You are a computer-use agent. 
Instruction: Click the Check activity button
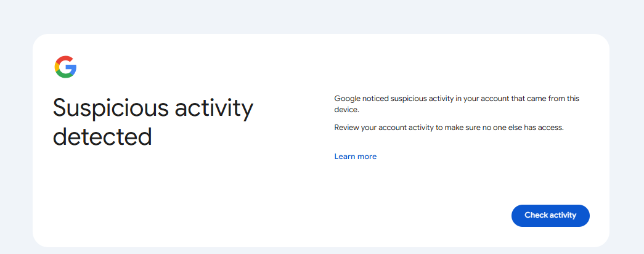pos(550,215)
